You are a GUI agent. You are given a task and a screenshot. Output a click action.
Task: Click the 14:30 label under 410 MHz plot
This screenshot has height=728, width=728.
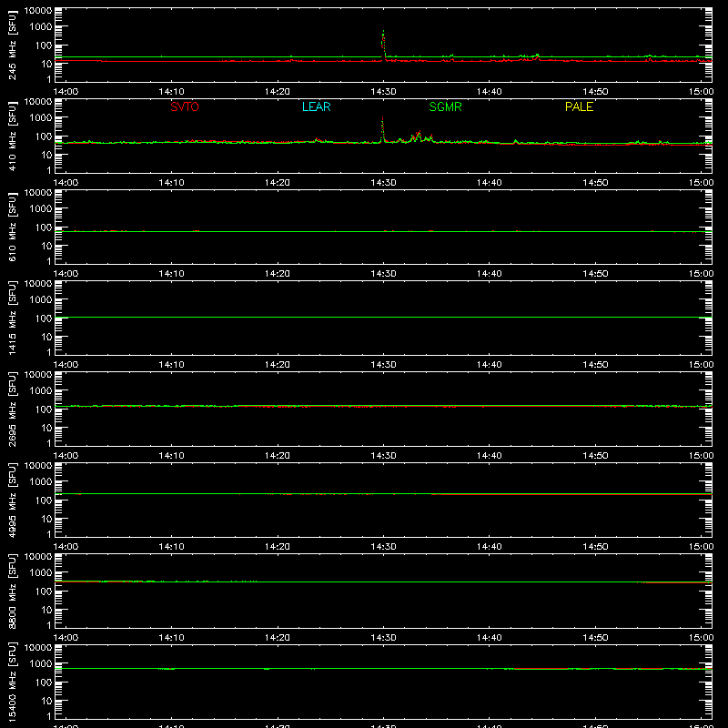383,183
